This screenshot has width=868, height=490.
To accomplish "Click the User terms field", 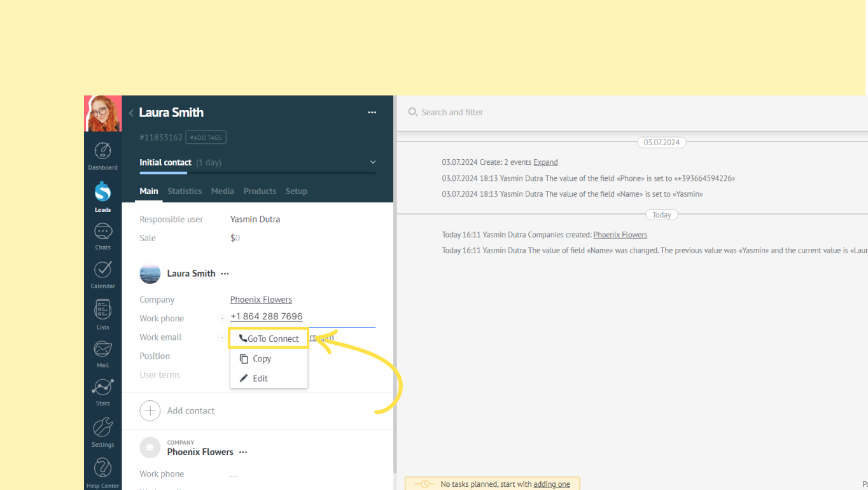I will 160,375.
